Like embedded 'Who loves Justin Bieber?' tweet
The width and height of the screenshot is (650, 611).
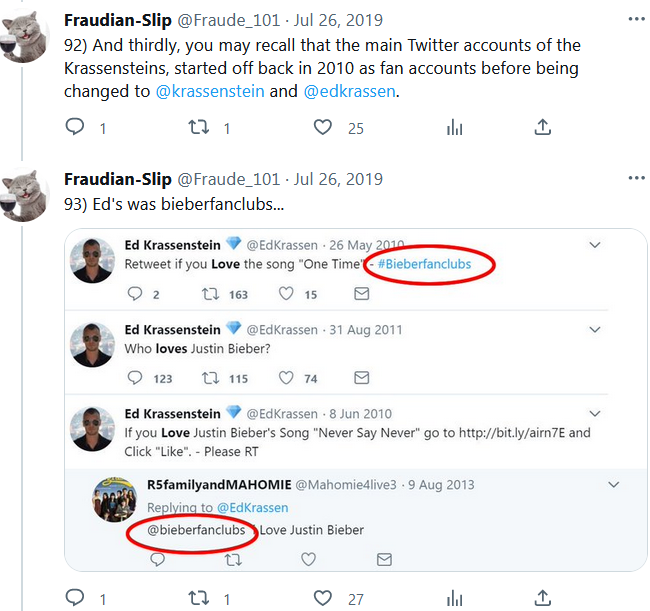(x=286, y=378)
